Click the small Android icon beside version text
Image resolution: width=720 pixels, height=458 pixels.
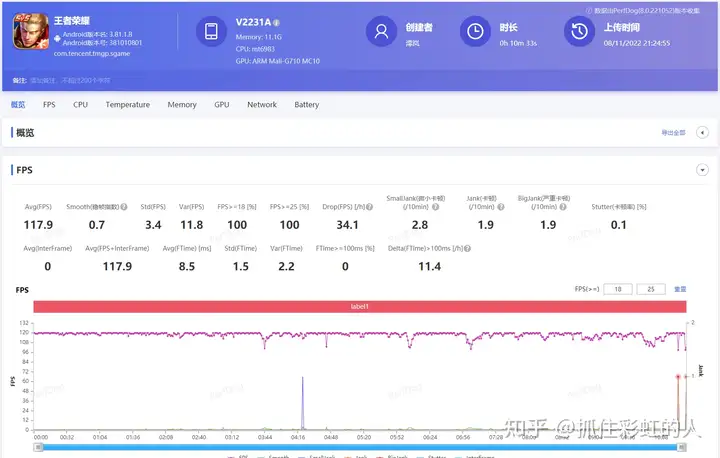[57, 39]
